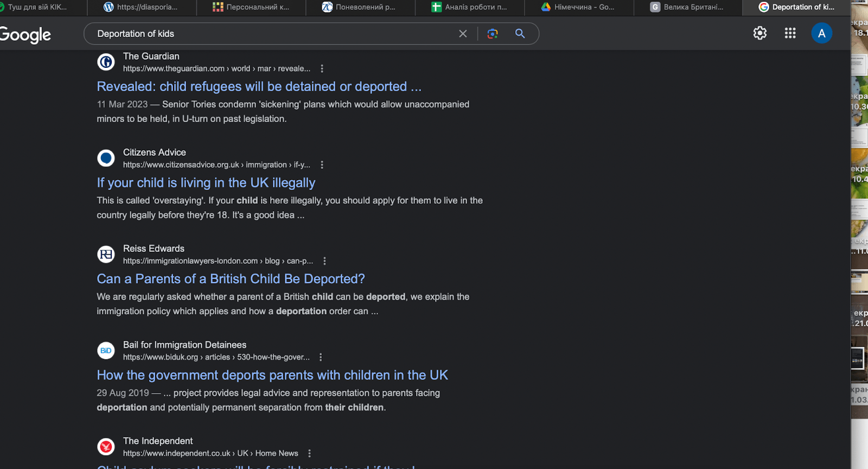Open 'How the government deports parents' article
The height and width of the screenshot is (469, 868).
coord(272,375)
